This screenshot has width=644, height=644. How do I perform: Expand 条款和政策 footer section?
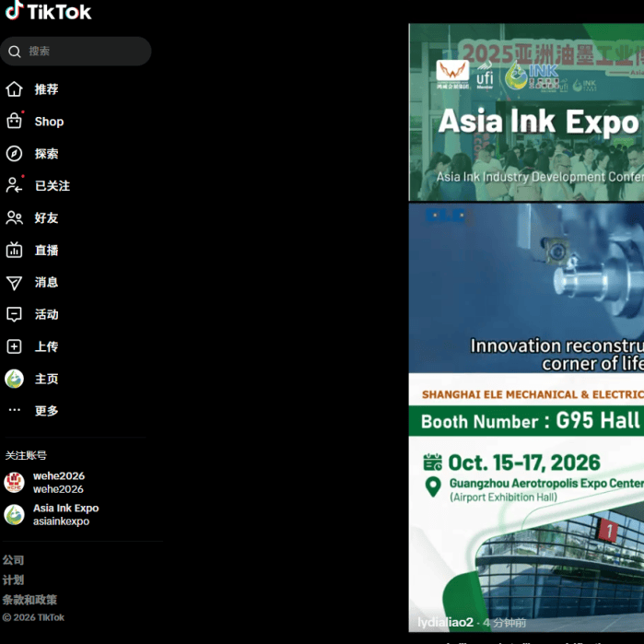tap(29, 600)
